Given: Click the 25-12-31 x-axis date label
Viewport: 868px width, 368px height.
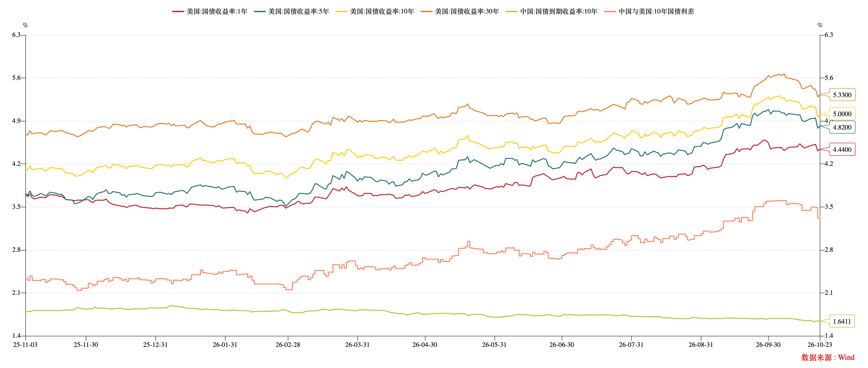Looking at the screenshot, I should point(155,345).
